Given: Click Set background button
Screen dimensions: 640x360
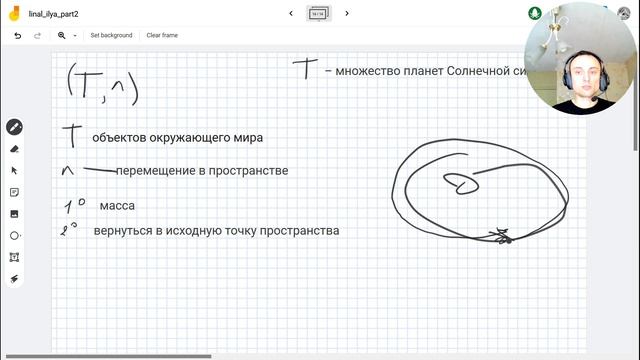Looking at the screenshot, I should point(111,35).
